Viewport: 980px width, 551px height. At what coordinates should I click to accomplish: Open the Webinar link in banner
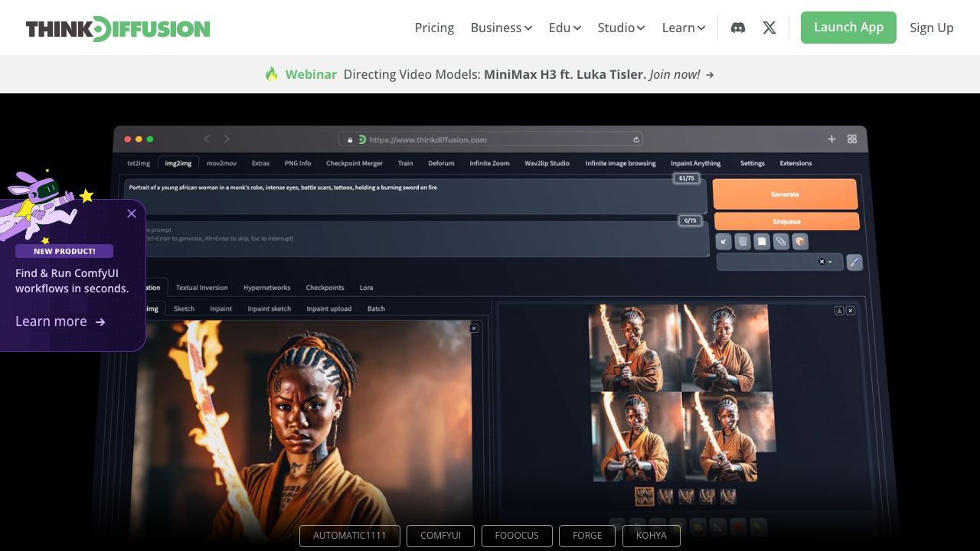(311, 74)
